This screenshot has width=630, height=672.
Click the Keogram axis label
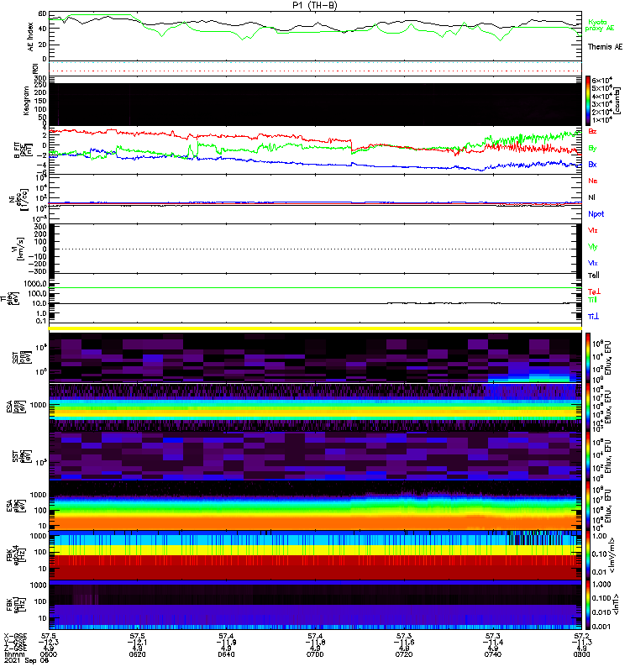point(26,101)
